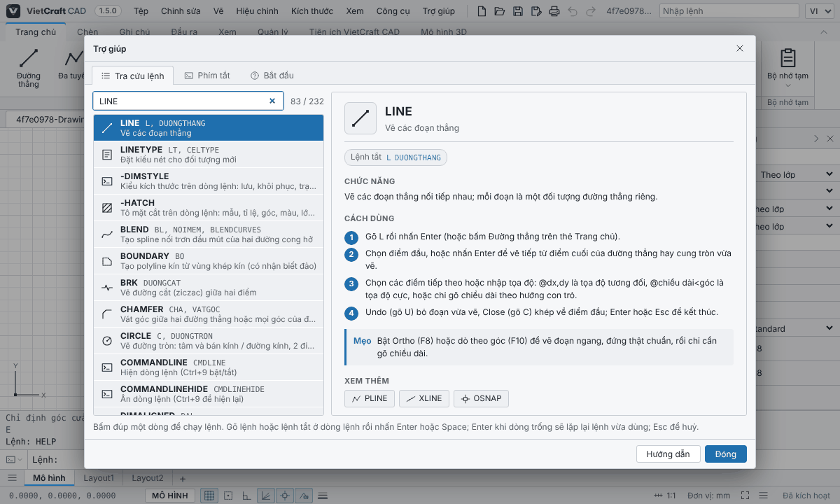Open a file with the folder icon
Image resolution: width=840 pixels, height=504 pixels.
tap(500, 11)
